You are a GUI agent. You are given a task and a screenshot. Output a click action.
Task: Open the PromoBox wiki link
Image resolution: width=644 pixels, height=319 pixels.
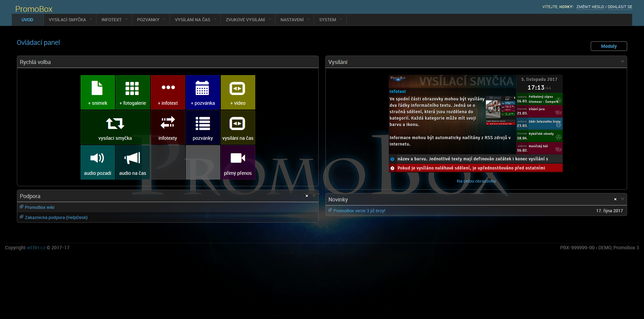pyautogui.click(x=39, y=208)
